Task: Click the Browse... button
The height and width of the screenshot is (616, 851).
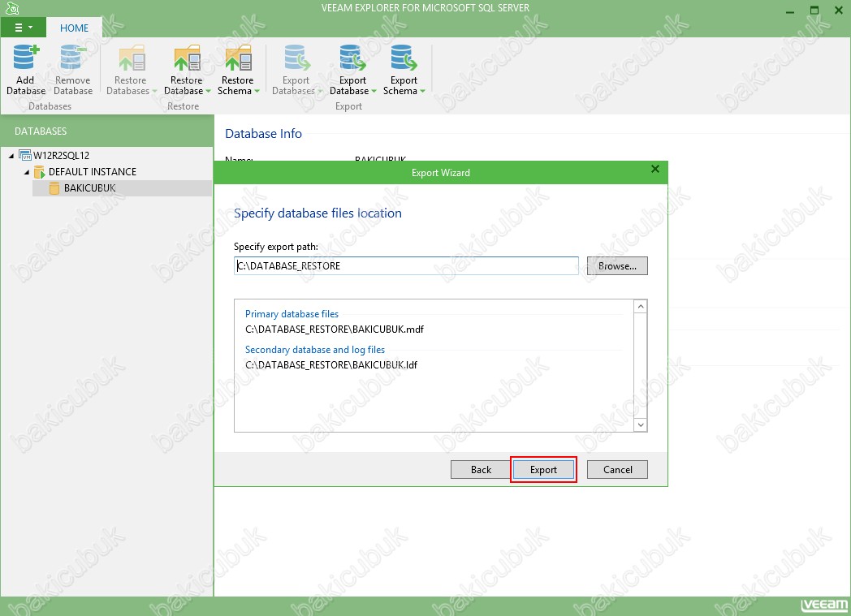Action: coord(617,265)
